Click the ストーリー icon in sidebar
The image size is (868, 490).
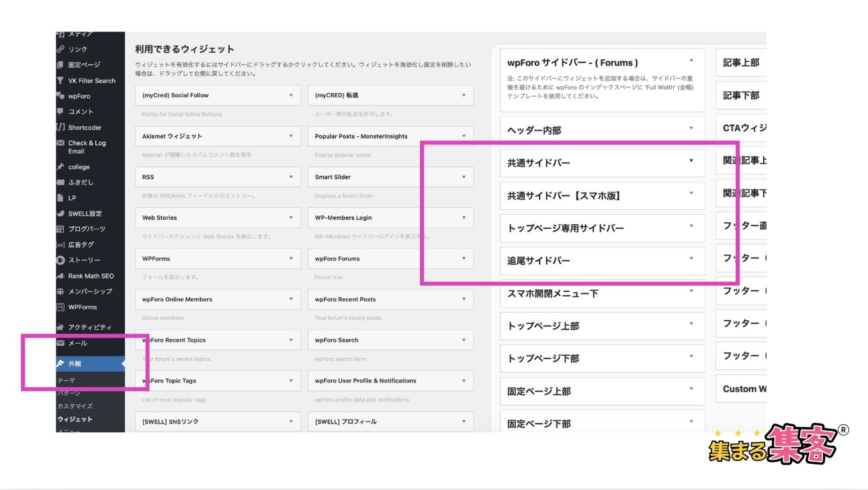click(x=60, y=260)
